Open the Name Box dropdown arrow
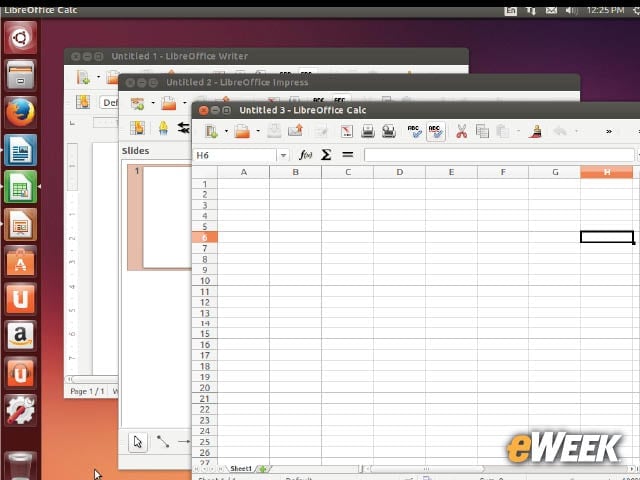 click(x=283, y=155)
